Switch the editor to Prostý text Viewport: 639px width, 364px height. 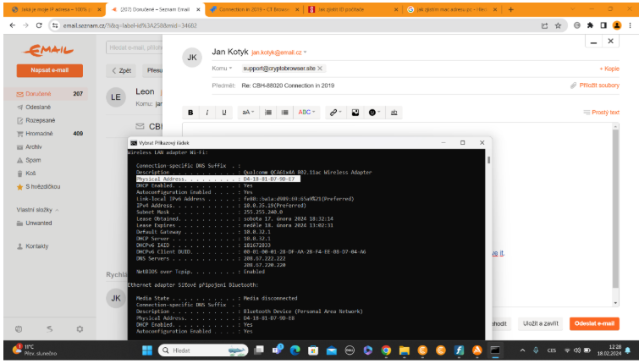pos(601,113)
